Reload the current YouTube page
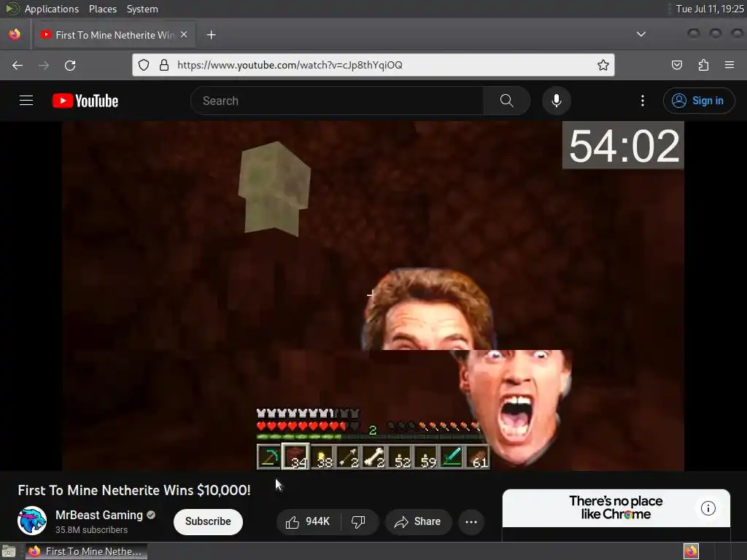The height and width of the screenshot is (560, 747). point(70,65)
